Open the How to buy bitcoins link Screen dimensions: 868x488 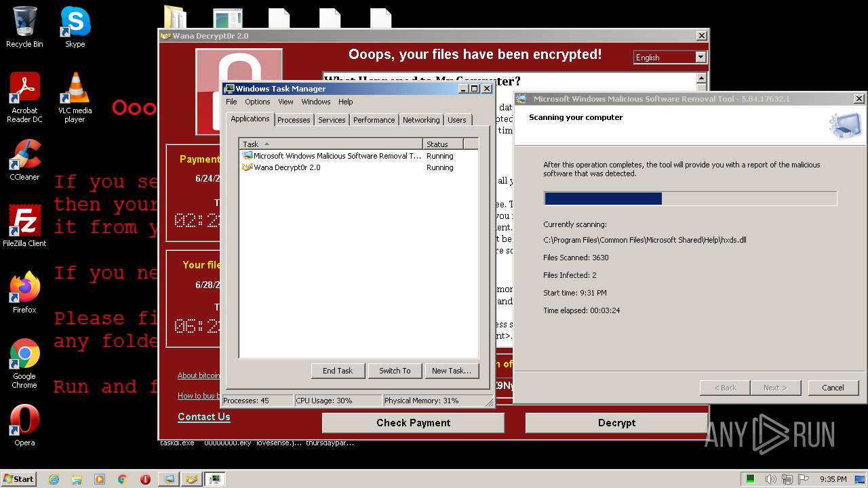coord(200,396)
